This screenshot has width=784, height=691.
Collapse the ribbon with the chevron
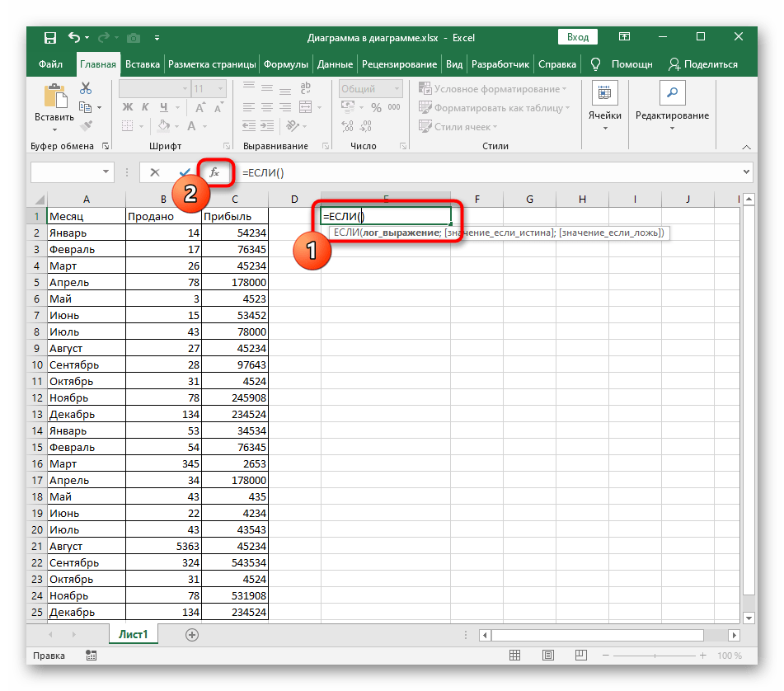pos(746,147)
